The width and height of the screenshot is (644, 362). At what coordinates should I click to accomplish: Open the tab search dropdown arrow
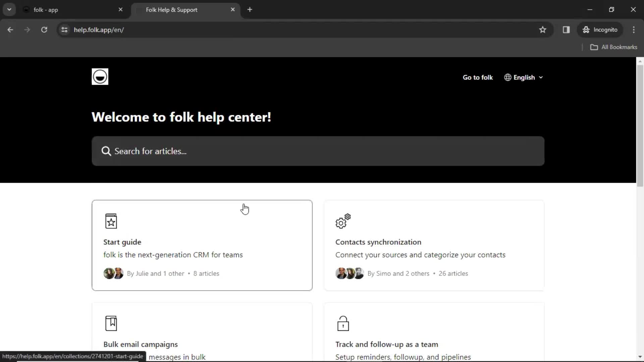(x=9, y=10)
